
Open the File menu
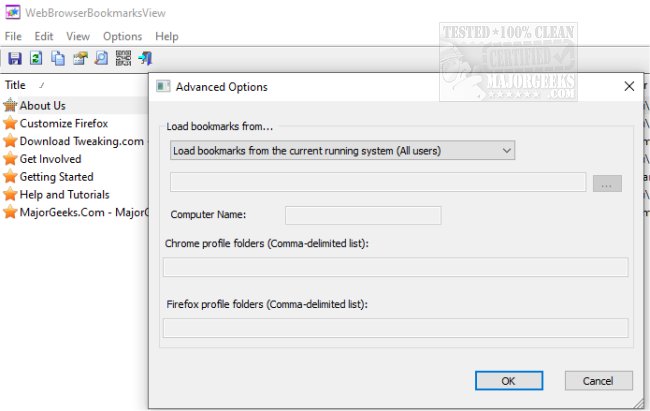13,36
